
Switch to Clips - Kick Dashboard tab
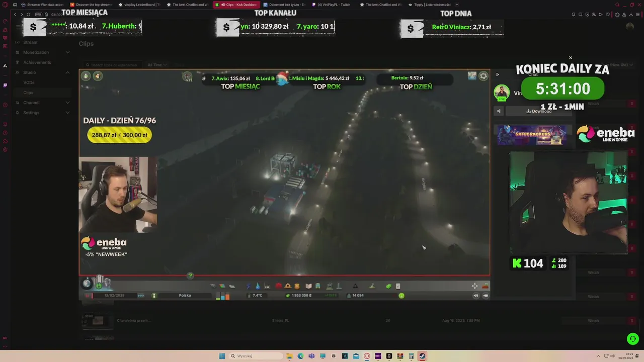tap(235, 5)
